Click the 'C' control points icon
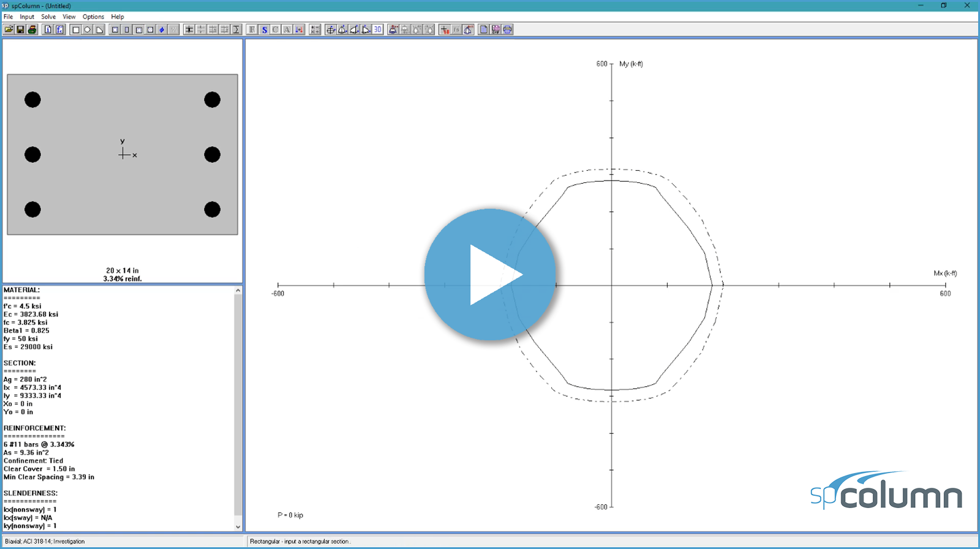 tap(276, 29)
